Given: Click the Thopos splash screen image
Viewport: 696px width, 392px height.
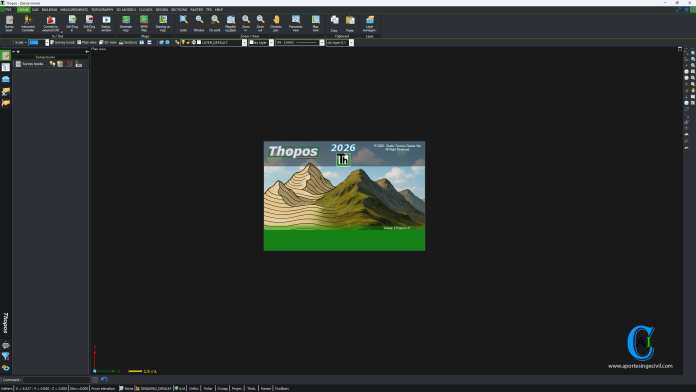Looking at the screenshot, I should point(344,196).
